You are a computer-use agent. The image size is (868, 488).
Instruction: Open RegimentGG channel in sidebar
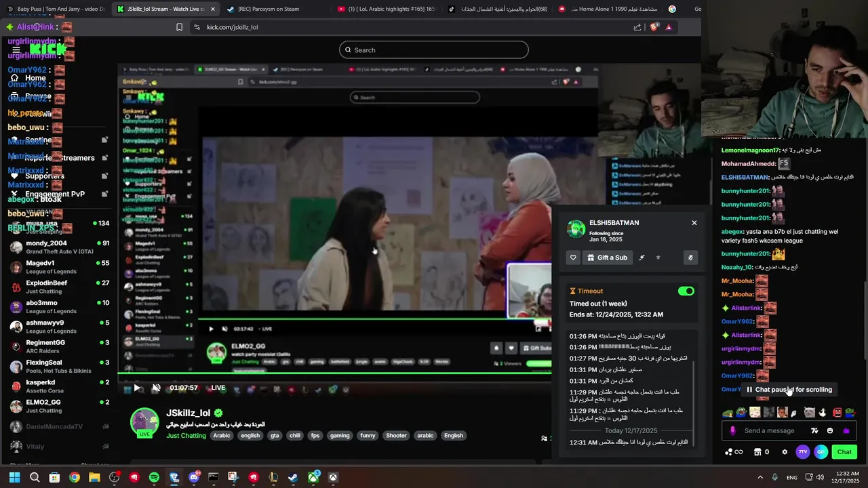pyautogui.click(x=60, y=346)
